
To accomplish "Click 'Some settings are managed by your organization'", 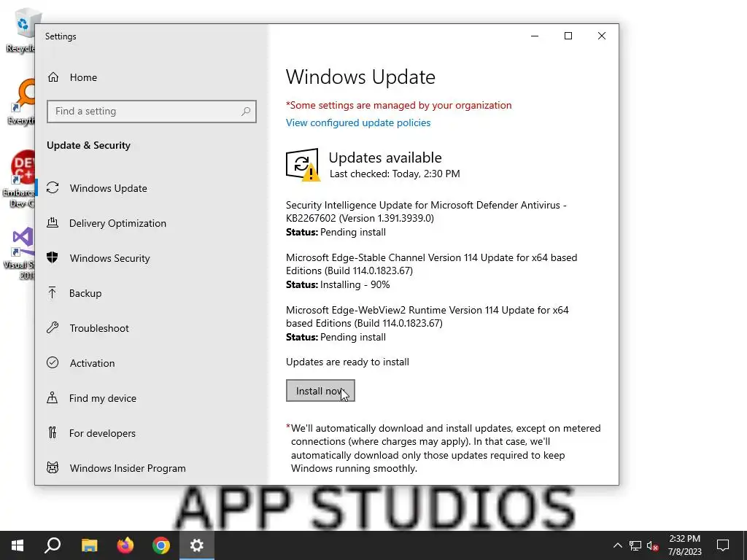I will click(x=399, y=105).
